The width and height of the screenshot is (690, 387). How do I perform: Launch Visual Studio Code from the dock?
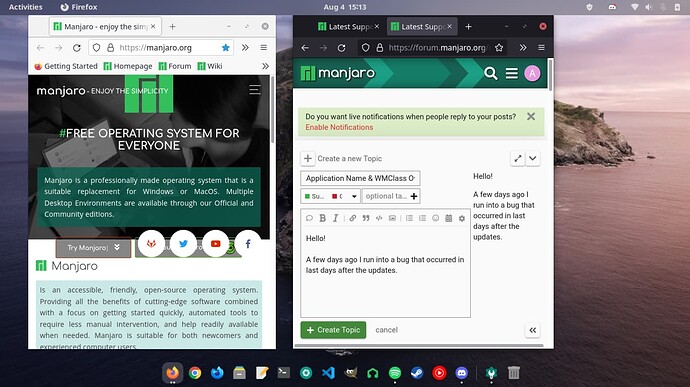pyautogui.click(x=328, y=373)
